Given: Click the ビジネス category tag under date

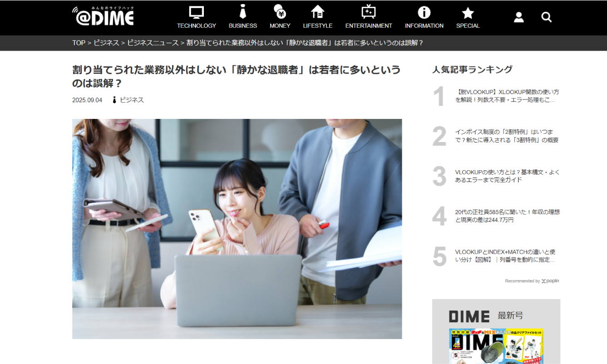Looking at the screenshot, I should pyautogui.click(x=131, y=100).
